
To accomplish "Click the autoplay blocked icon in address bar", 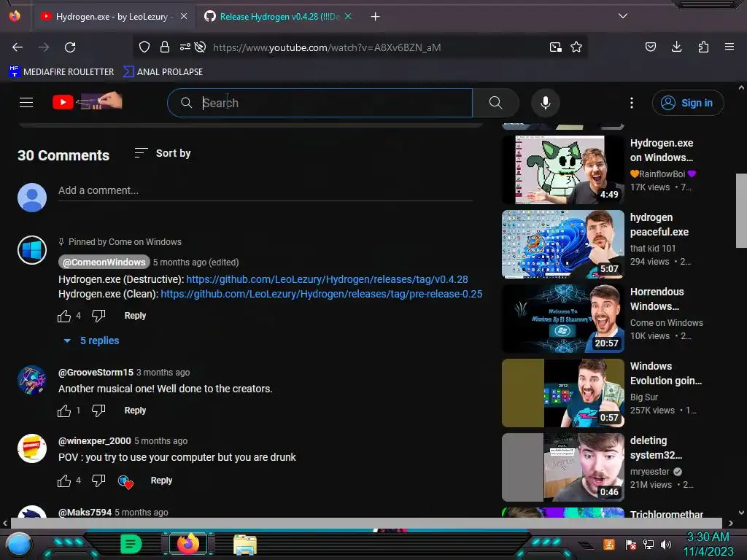I will coord(200,47).
